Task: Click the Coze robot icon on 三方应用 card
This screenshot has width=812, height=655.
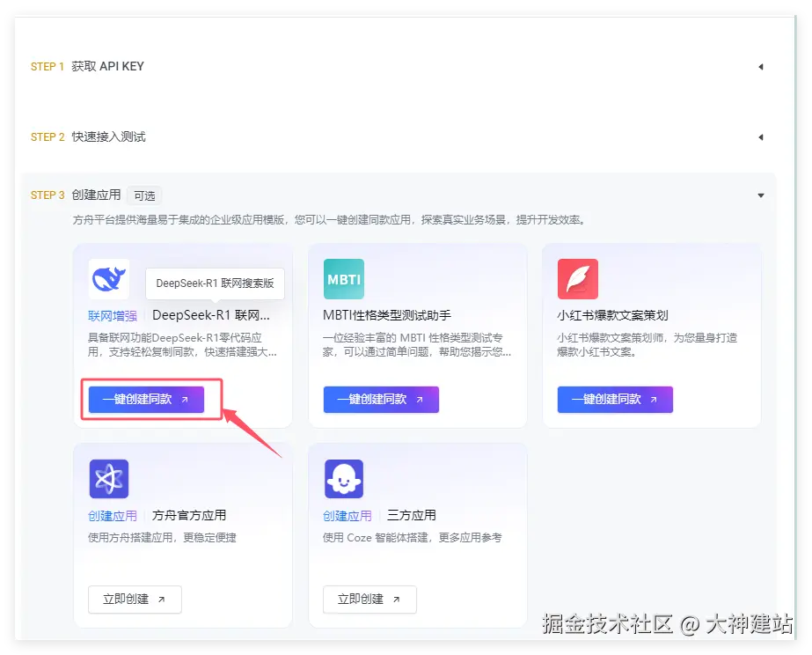Action: point(344,480)
